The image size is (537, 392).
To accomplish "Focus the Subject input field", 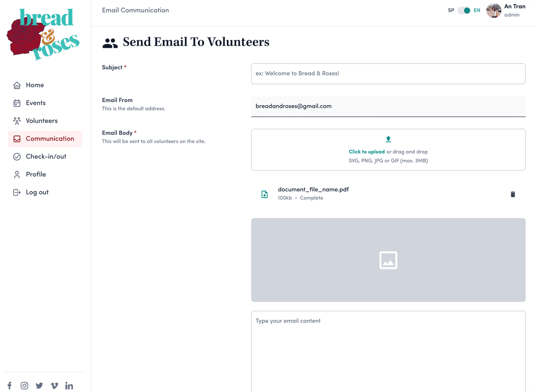I will pos(388,73).
